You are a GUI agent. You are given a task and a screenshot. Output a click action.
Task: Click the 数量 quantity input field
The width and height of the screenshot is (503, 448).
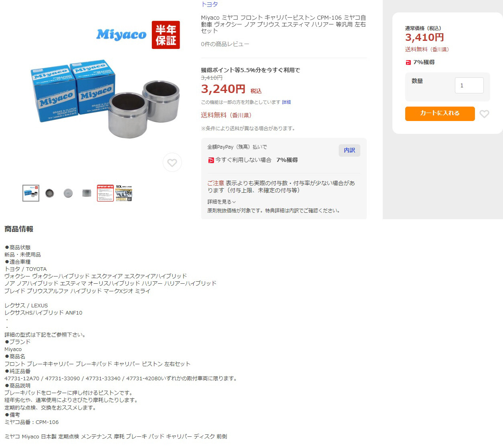click(x=469, y=85)
